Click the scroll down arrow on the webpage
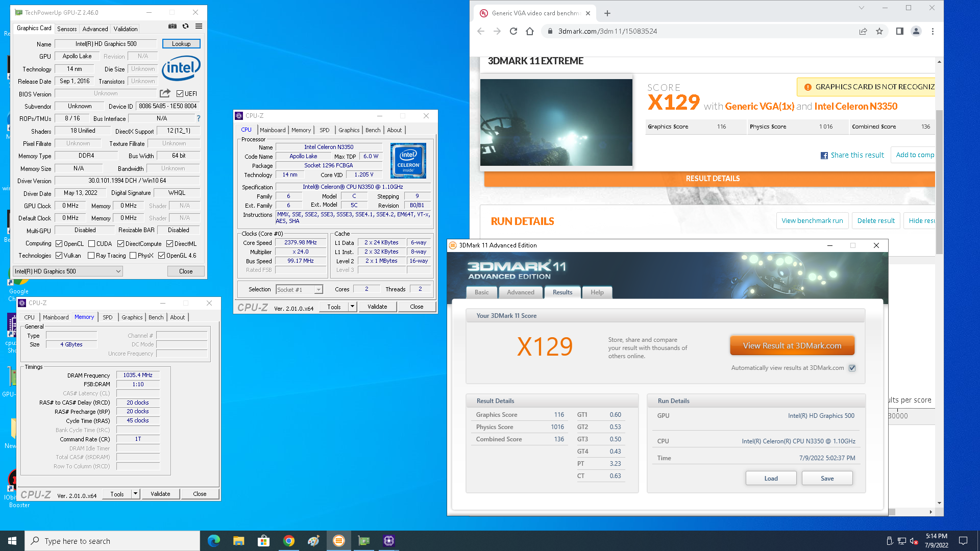The image size is (980, 551). coord(939,503)
